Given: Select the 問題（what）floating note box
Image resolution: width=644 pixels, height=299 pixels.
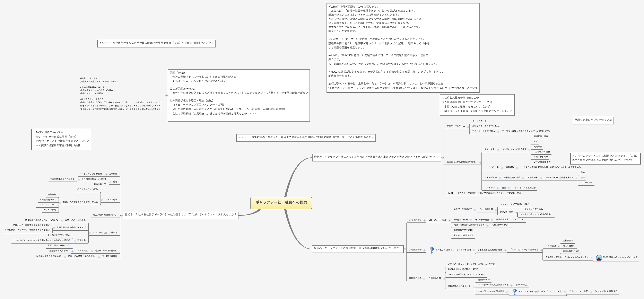Looking at the screenshot, I should [x=238, y=95].
